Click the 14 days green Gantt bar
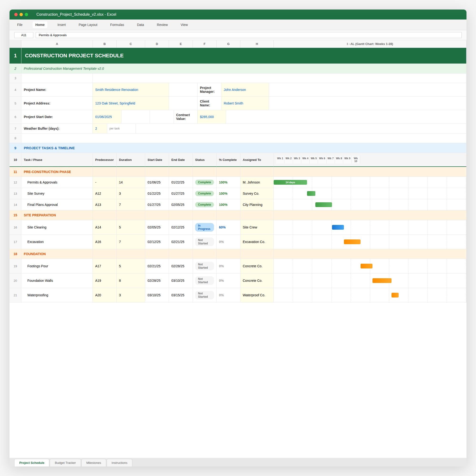This screenshot has width=476, height=476. click(x=290, y=182)
